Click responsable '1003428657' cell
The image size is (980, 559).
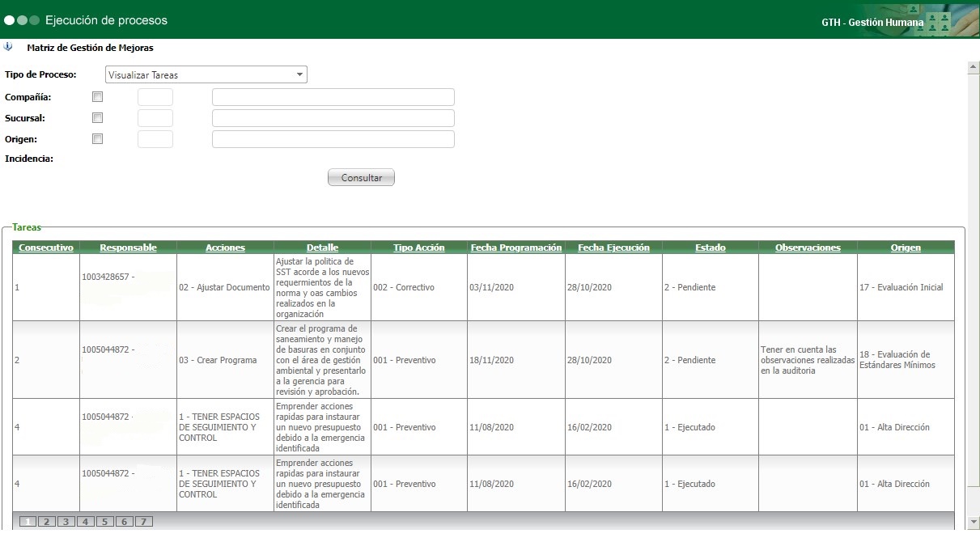click(x=128, y=287)
